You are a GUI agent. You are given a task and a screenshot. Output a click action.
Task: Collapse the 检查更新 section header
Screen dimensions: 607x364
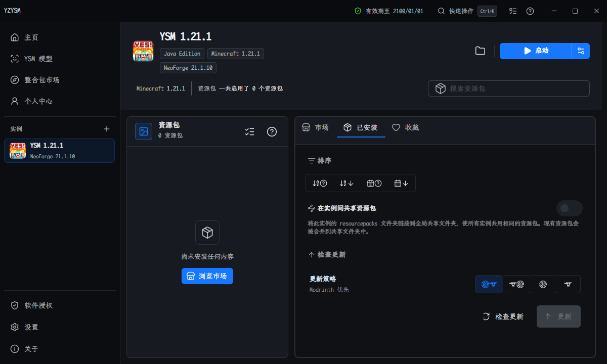[327, 255]
